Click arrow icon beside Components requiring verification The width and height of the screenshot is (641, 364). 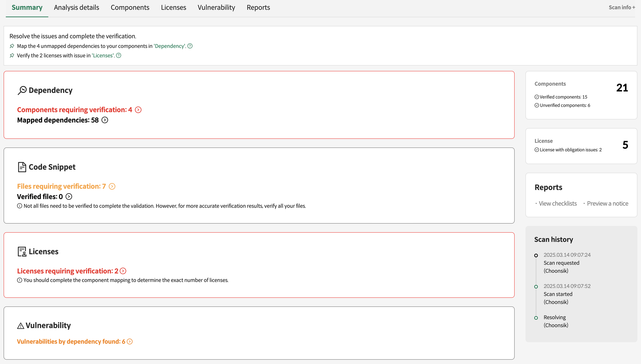(x=138, y=110)
